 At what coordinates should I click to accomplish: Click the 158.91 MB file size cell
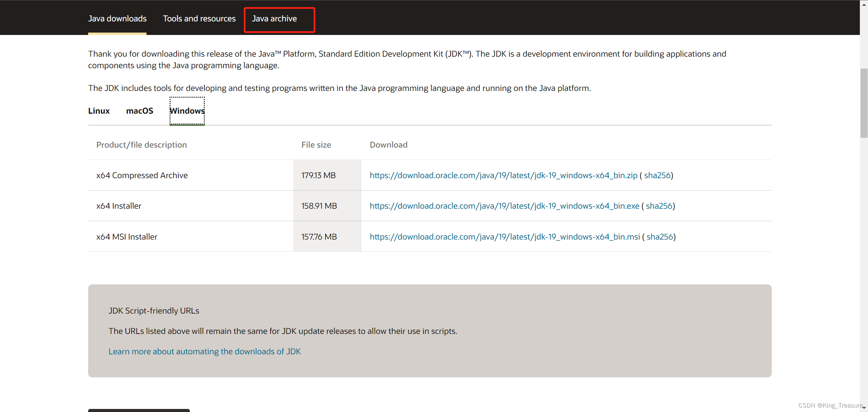pyautogui.click(x=327, y=206)
